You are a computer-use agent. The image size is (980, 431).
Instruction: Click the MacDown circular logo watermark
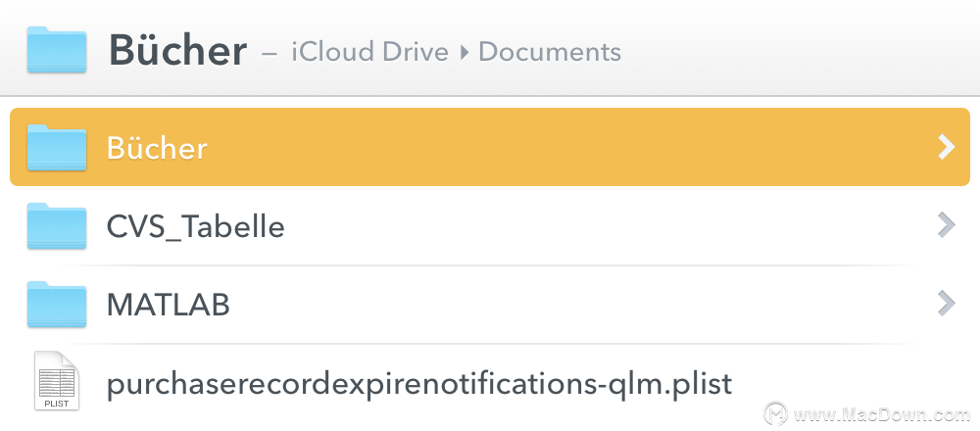tap(776, 414)
